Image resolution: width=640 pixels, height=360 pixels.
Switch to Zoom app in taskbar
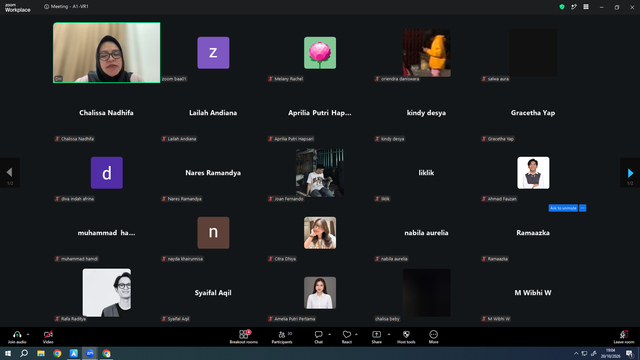tap(90, 353)
